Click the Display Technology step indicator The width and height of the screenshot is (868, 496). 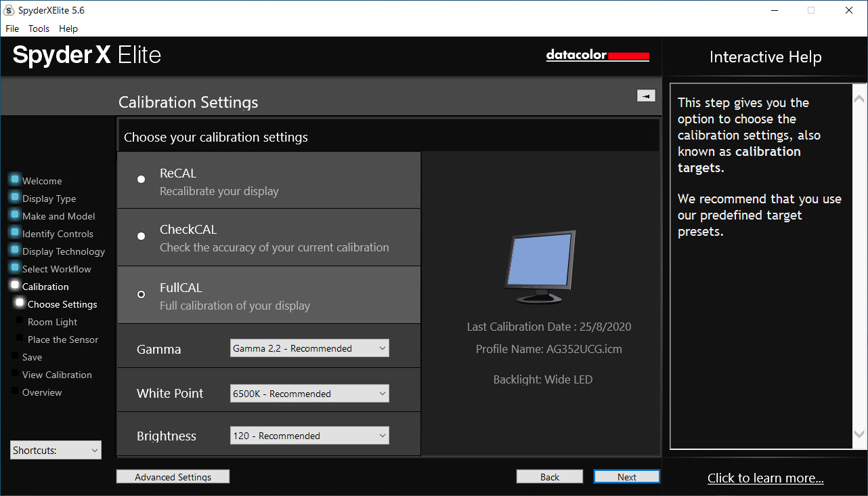[15, 250]
